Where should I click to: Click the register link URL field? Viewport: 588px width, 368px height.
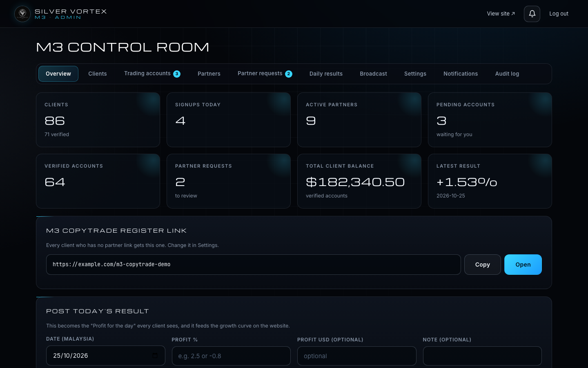coord(254,265)
